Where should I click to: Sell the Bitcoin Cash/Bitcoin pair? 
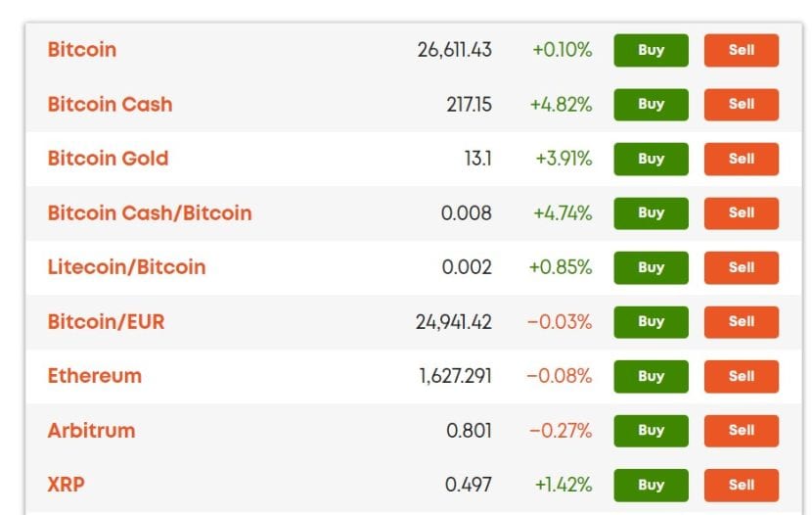pos(741,213)
